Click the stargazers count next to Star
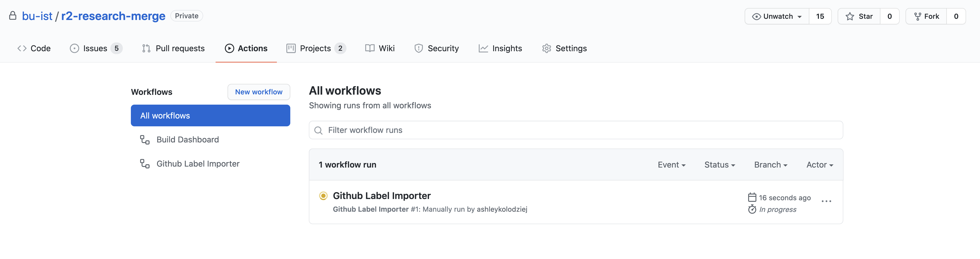Viewport: 980px width, 259px height. tap(889, 16)
